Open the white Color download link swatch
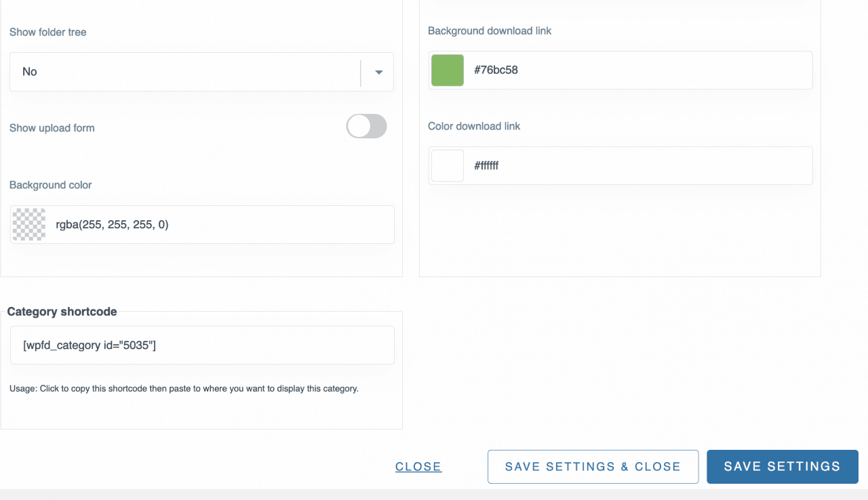868x500 pixels. (448, 165)
